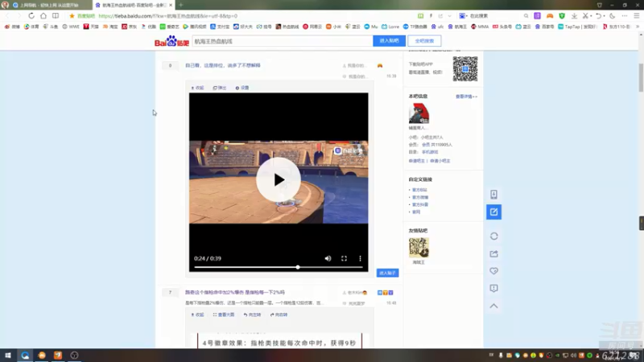Click the 全吧搜索 button
The height and width of the screenshot is (362, 644).
[424, 41]
